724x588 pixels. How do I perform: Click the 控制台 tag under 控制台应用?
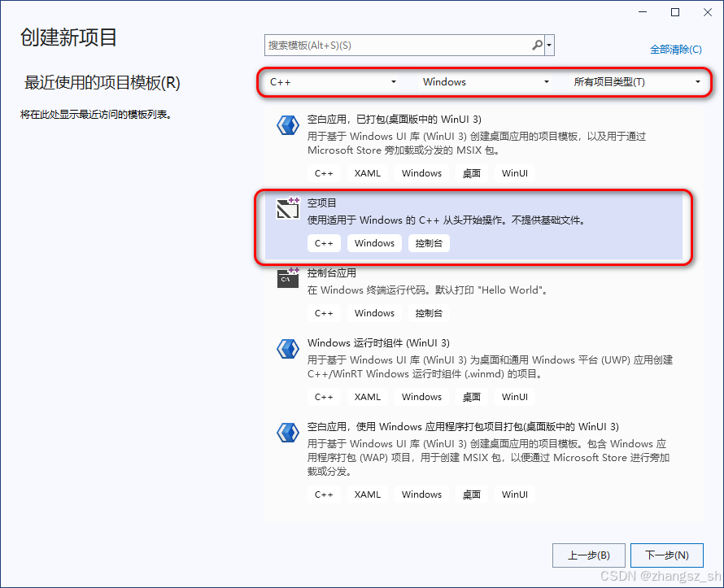pyautogui.click(x=429, y=312)
